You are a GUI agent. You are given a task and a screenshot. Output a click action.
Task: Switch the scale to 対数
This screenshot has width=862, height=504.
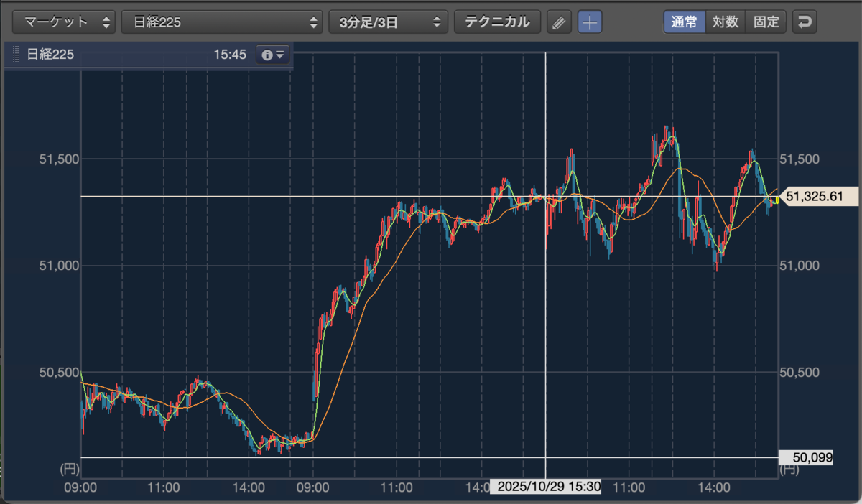coord(726,22)
